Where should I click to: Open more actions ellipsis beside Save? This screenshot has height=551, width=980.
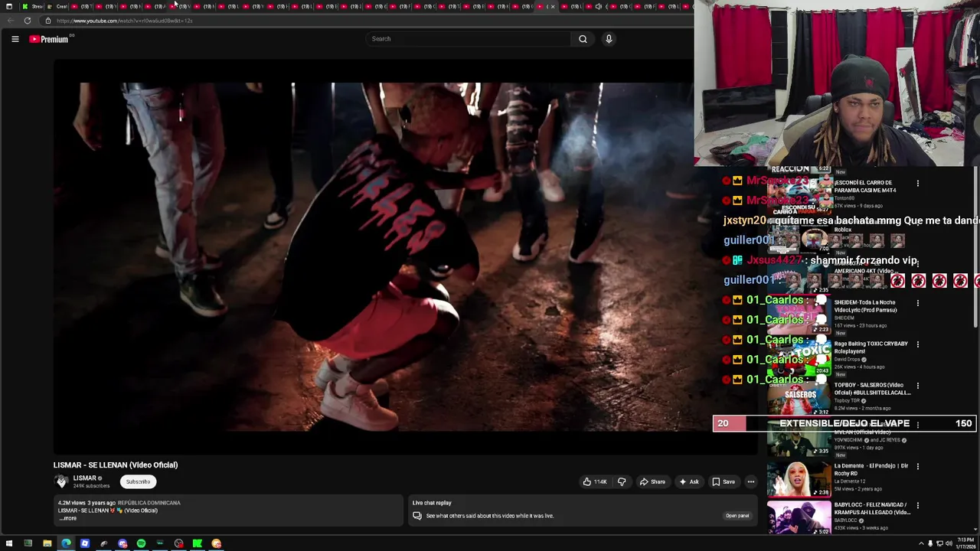(751, 481)
